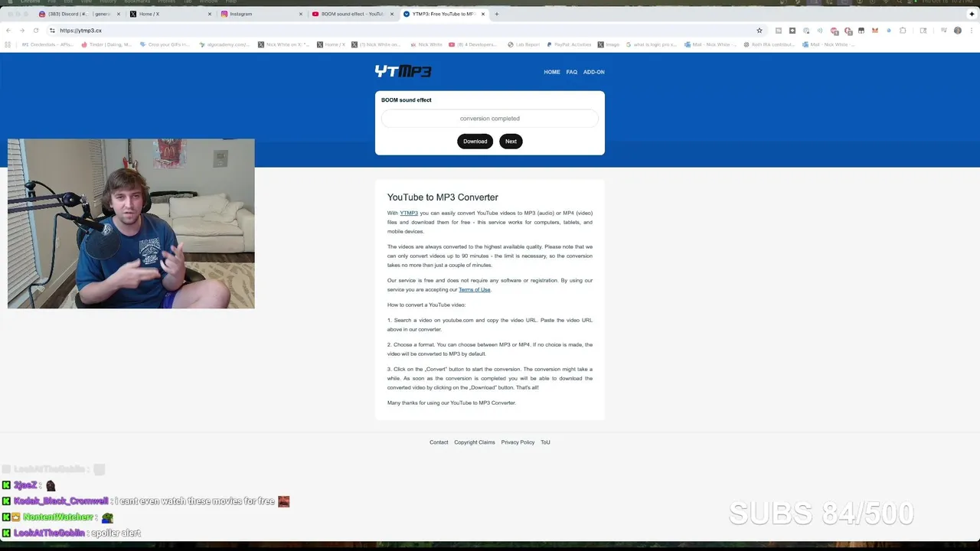Close the BOOM sound effect YouTube tab
Screen dimensions: 980x551
coord(392,14)
